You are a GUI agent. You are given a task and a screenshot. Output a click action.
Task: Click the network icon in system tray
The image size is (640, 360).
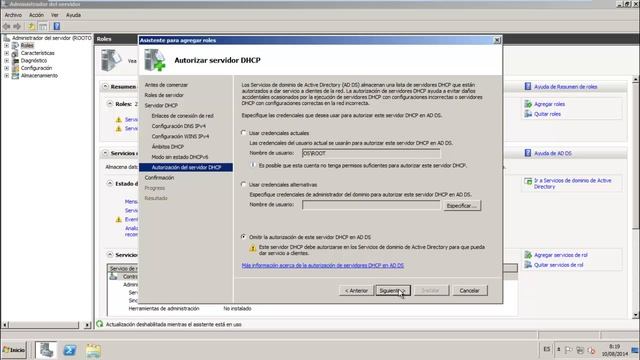tap(580, 350)
